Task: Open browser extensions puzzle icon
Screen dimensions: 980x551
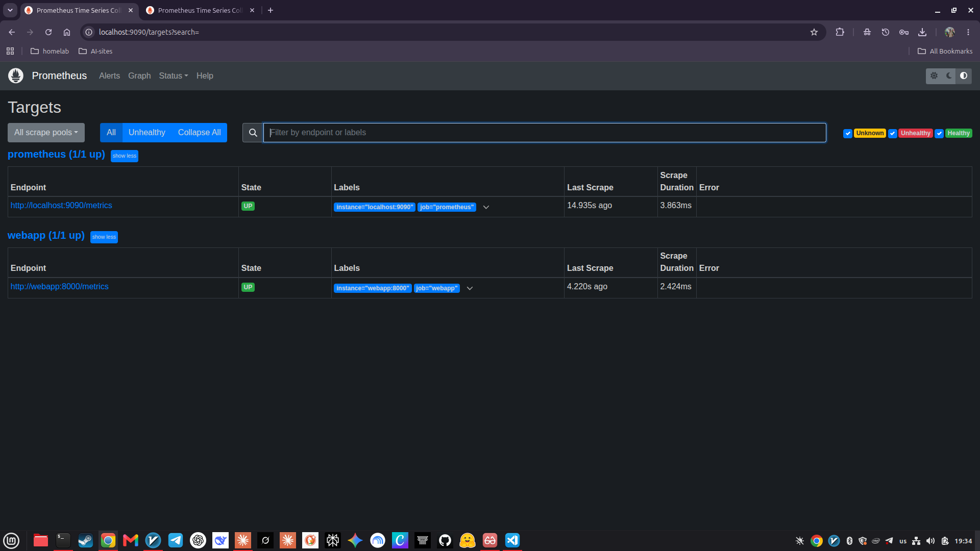Action: coord(840,32)
